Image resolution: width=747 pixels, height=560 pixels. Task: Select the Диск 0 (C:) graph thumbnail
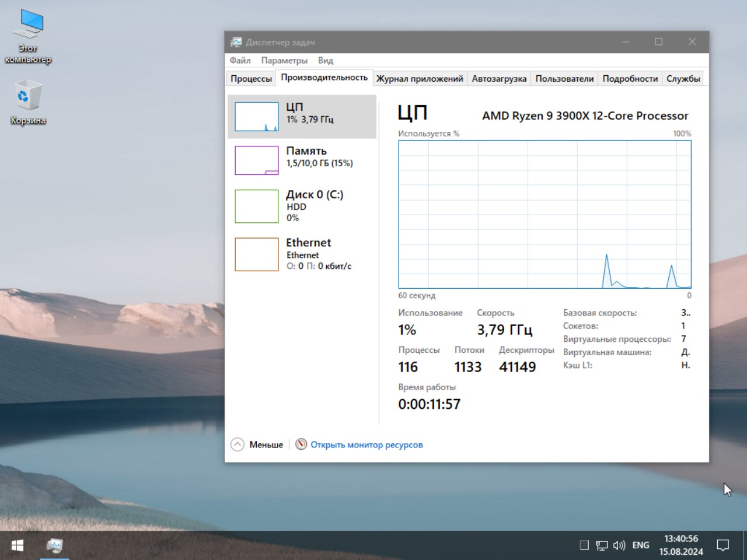(256, 206)
